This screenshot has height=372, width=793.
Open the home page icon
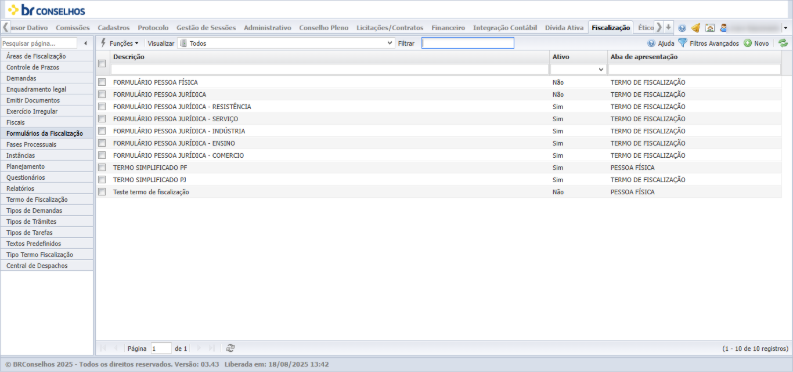click(x=710, y=28)
